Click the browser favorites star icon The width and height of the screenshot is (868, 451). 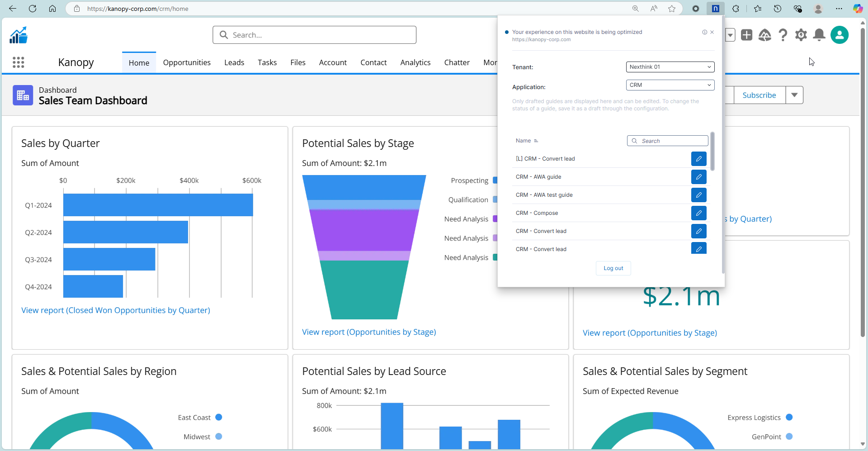(x=672, y=9)
